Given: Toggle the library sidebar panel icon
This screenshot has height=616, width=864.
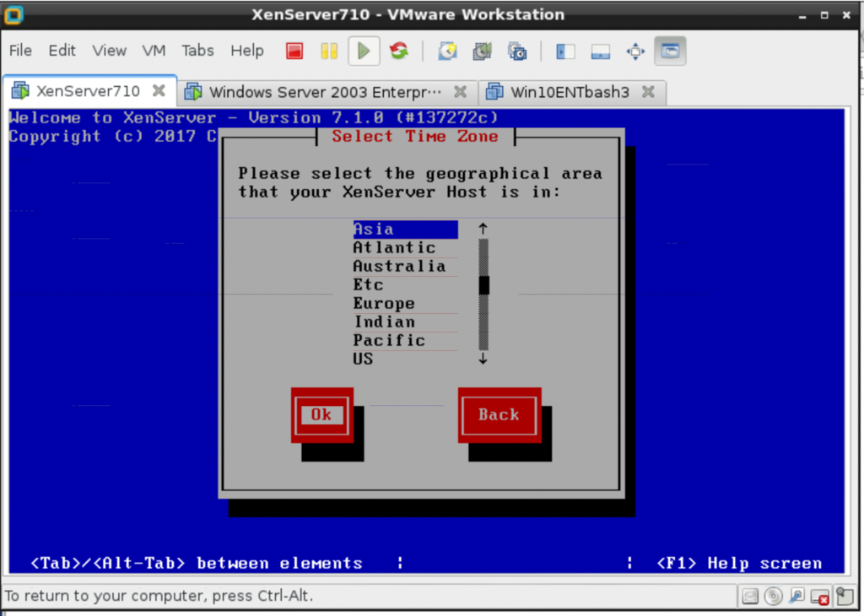Looking at the screenshot, I should 565,51.
